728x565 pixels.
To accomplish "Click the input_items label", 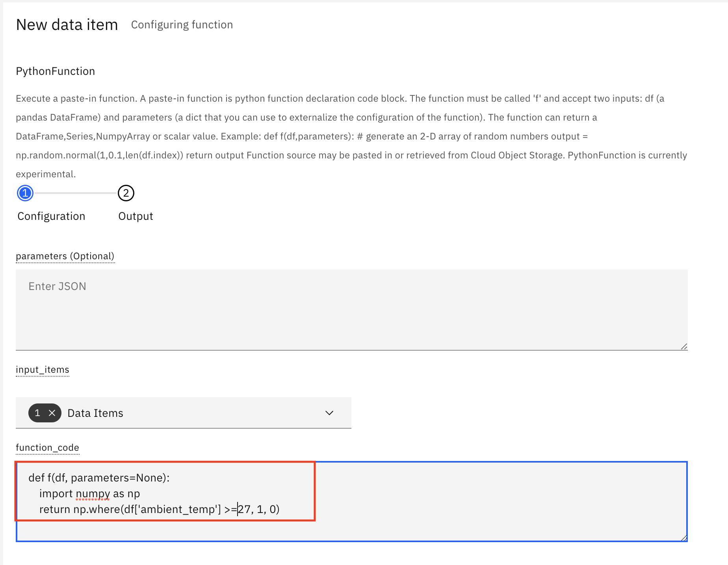I will point(43,370).
